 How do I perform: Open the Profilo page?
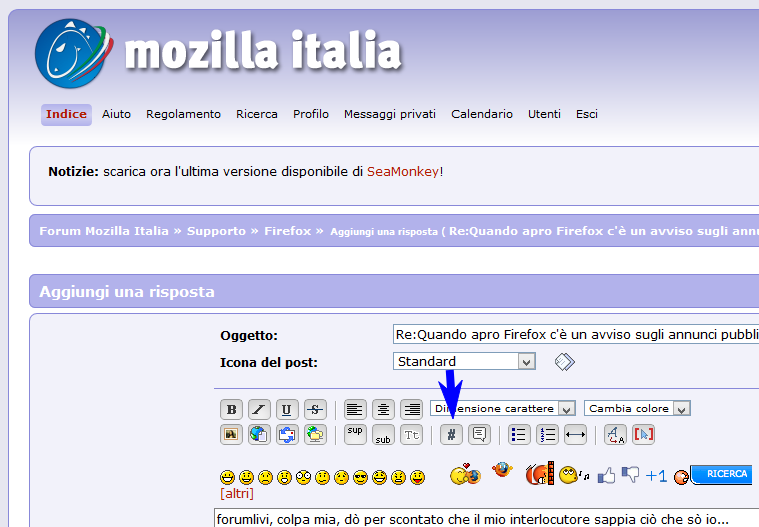coord(311,114)
